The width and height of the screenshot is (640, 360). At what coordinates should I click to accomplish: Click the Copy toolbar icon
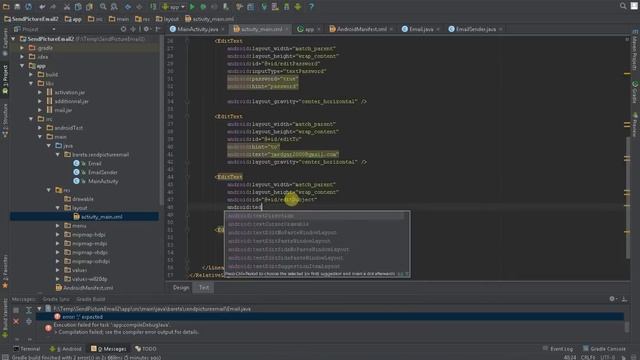(78, 7)
